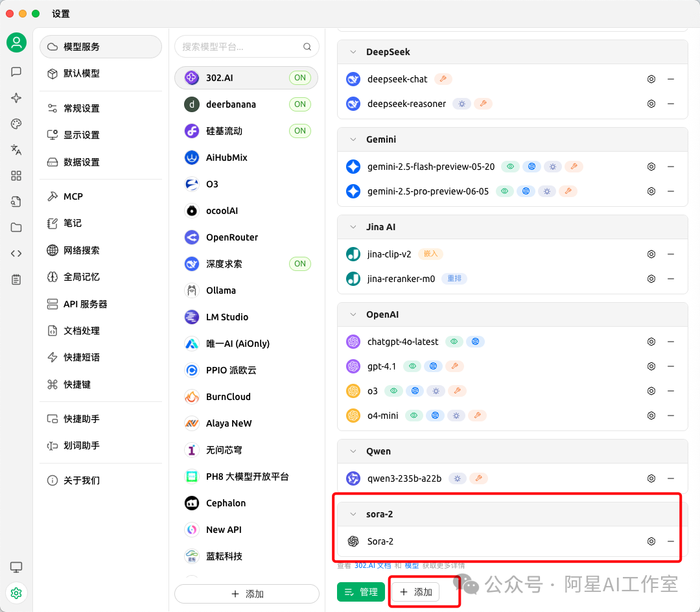700x612 pixels.
Task: Select the New API provider
Action: click(246, 530)
